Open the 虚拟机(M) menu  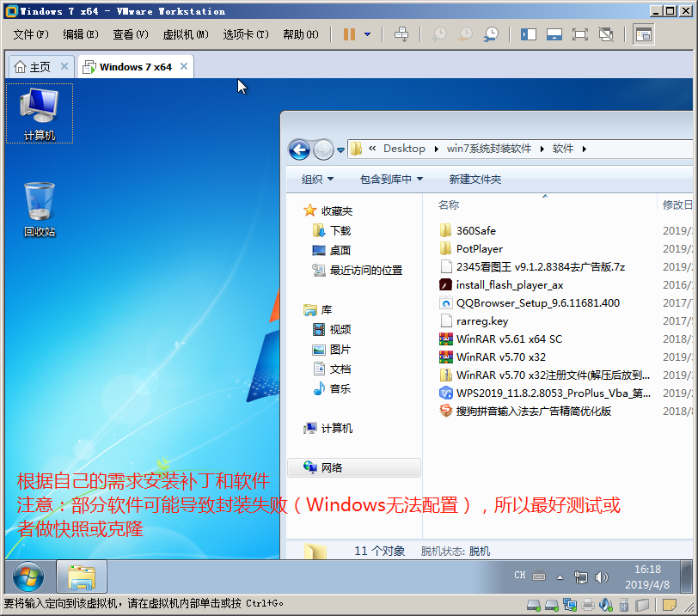185,34
